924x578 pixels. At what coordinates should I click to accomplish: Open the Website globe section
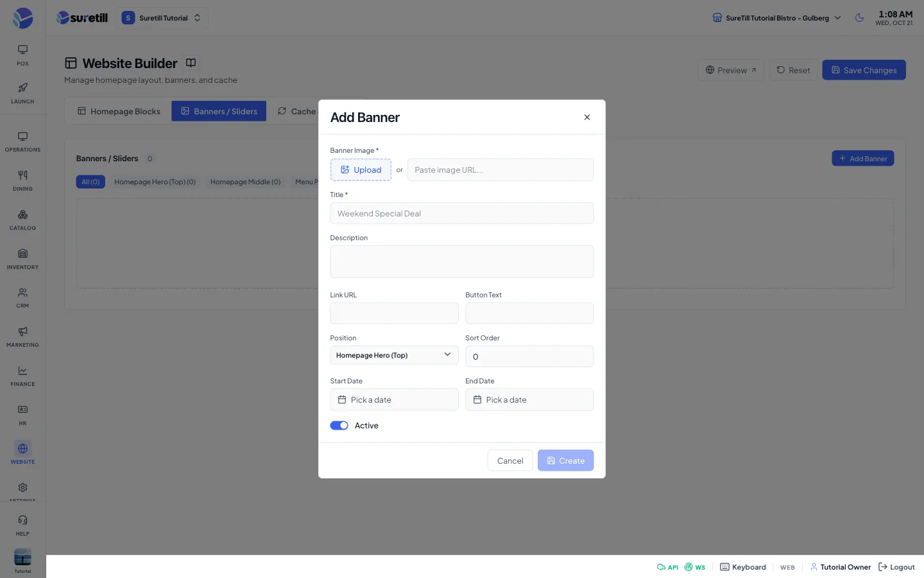(x=22, y=453)
